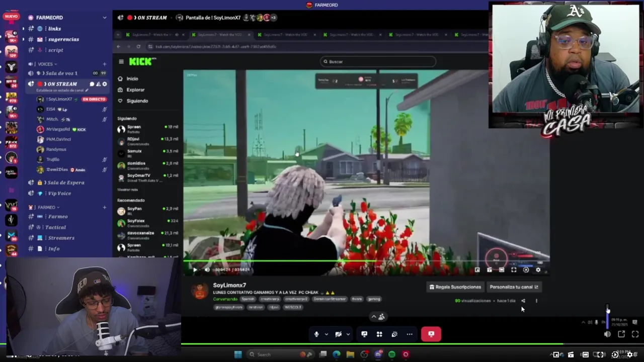The image size is (644, 362).
Task: Enter fullscreen for the Discord stream
Action: [635, 334]
